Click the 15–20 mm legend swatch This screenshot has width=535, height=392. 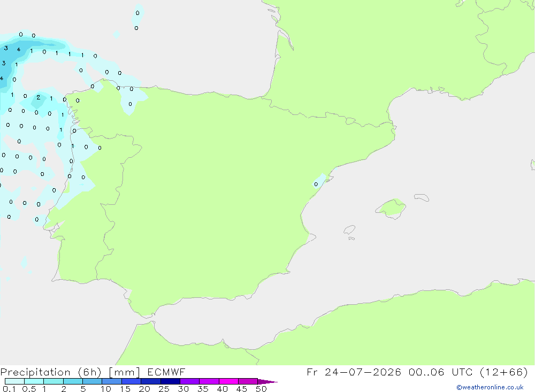132,381
